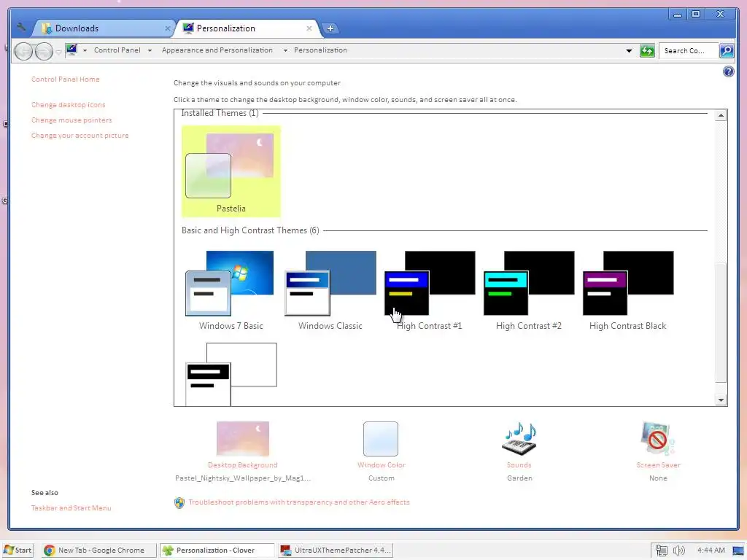Open Window Color swatch icon
This screenshot has width=747, height=560.
point(381,438)
